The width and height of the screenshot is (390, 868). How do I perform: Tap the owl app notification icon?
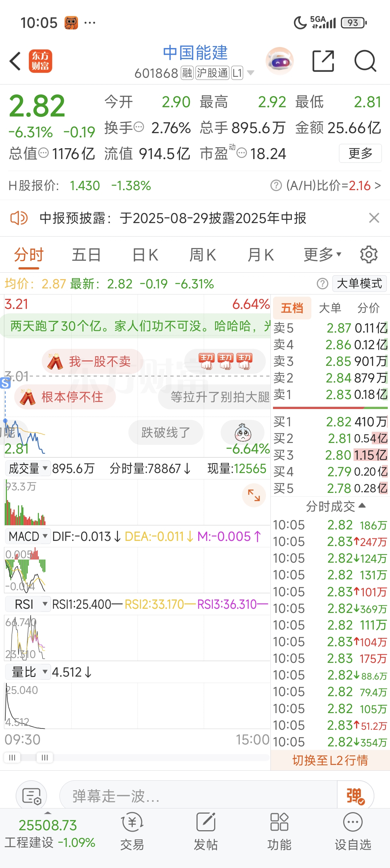coord(71,23)
